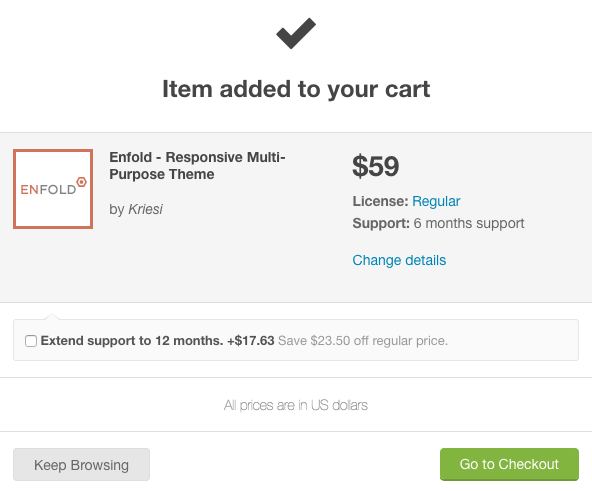Click the 'All prices are in US dollars' note
Screen dimensions: 592x491
pos(296,405)
